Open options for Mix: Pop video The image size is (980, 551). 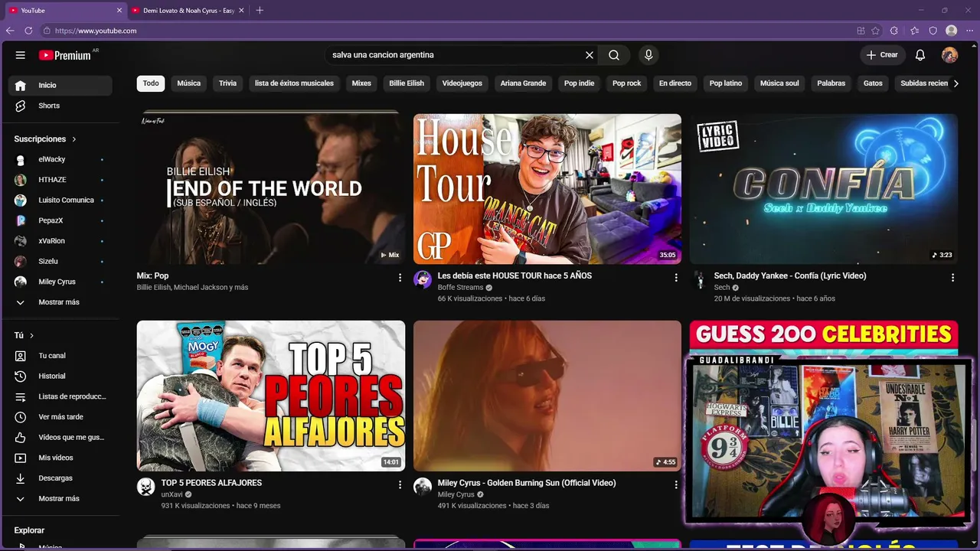[400, 278]
